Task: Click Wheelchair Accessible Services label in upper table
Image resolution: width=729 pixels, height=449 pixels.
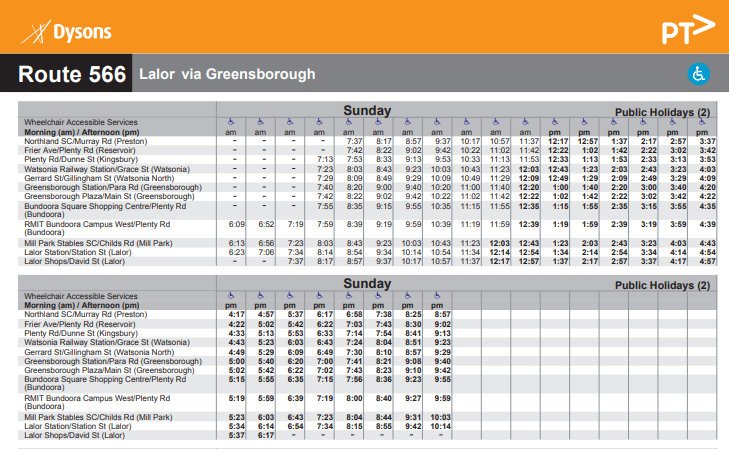Action: (81, 122)
